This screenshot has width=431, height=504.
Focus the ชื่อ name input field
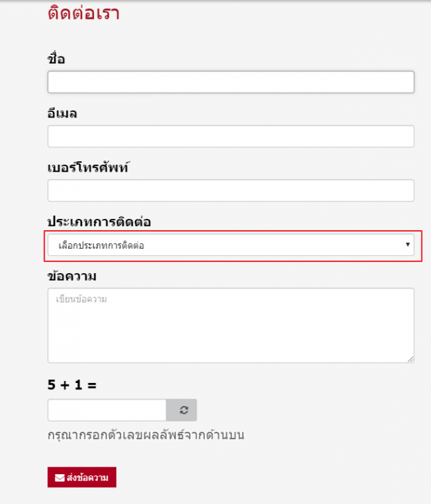click(231, 82)
